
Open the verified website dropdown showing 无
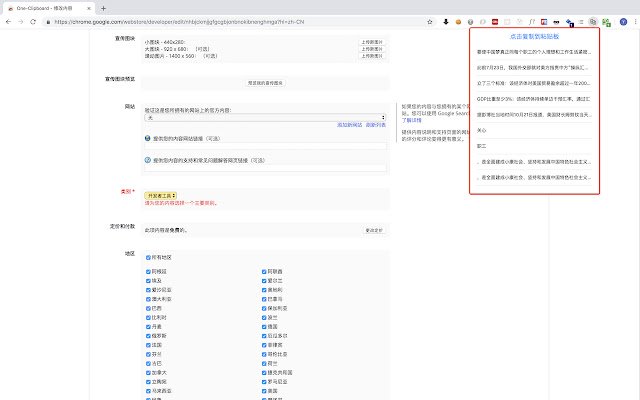pos(265,118)
